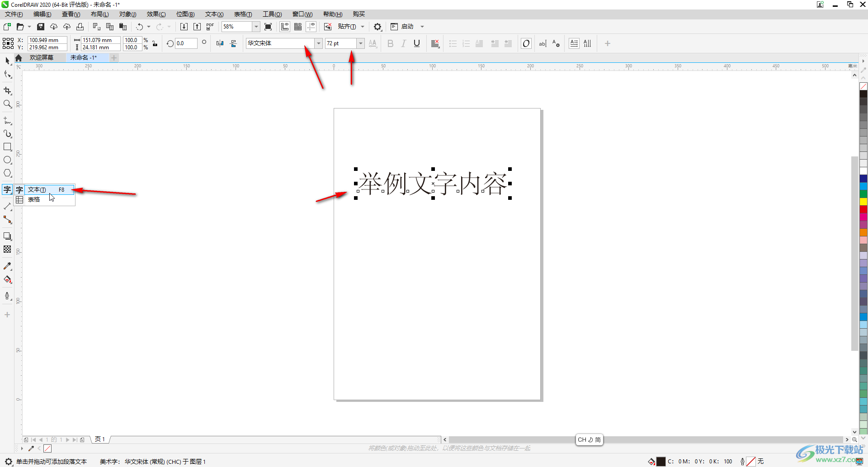Image resolution: width=868 pixels, height=467 pixels.
Task: Open the 文件 File menu
Action: tap(14, 14)
